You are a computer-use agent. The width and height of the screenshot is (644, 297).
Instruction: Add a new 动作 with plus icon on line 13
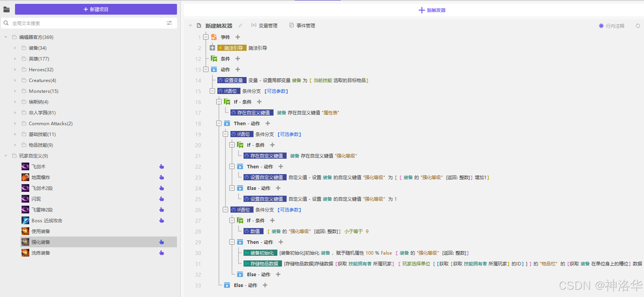[x=238, y=69]
